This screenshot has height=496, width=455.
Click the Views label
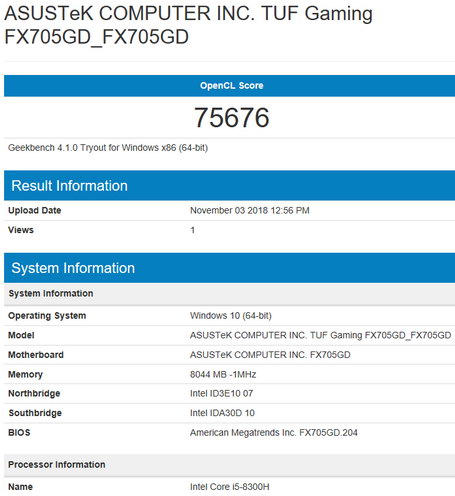21,230
